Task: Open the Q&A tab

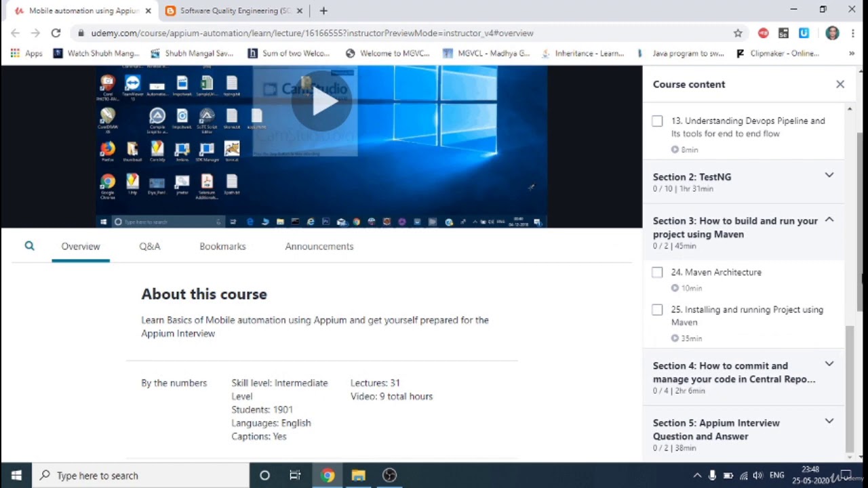Action: (x=150, y=246)
